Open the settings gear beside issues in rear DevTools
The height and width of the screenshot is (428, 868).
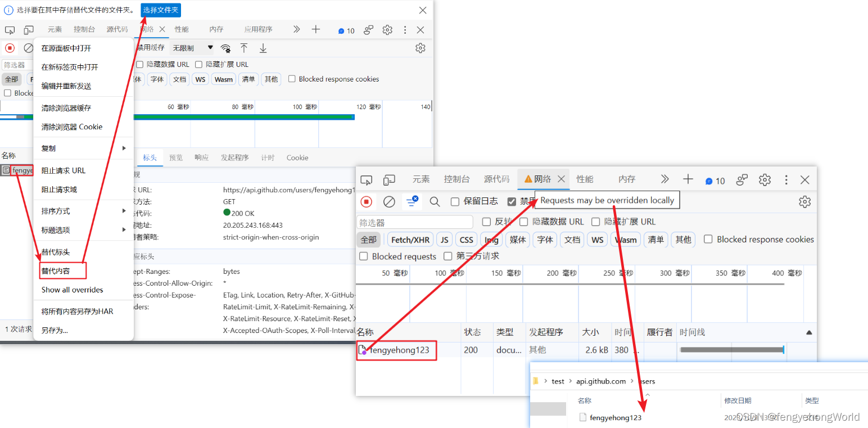click(x=387, y=30)
